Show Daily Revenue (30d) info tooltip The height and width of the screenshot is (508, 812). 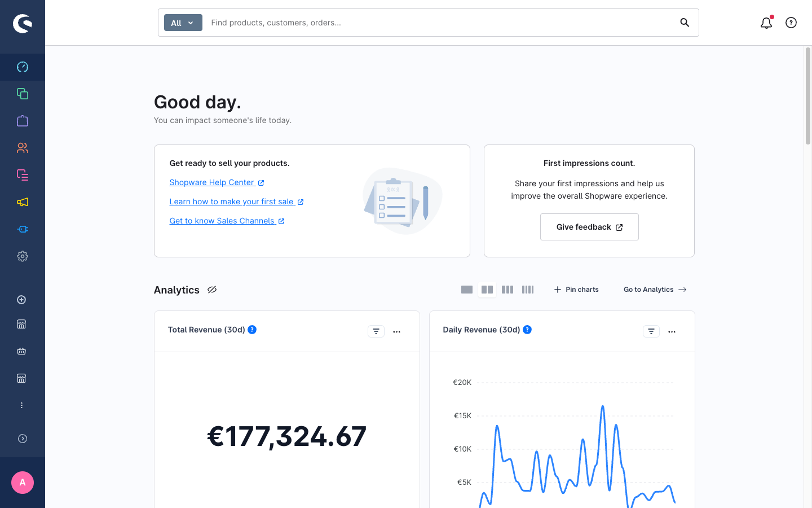[x=527, y=330]
